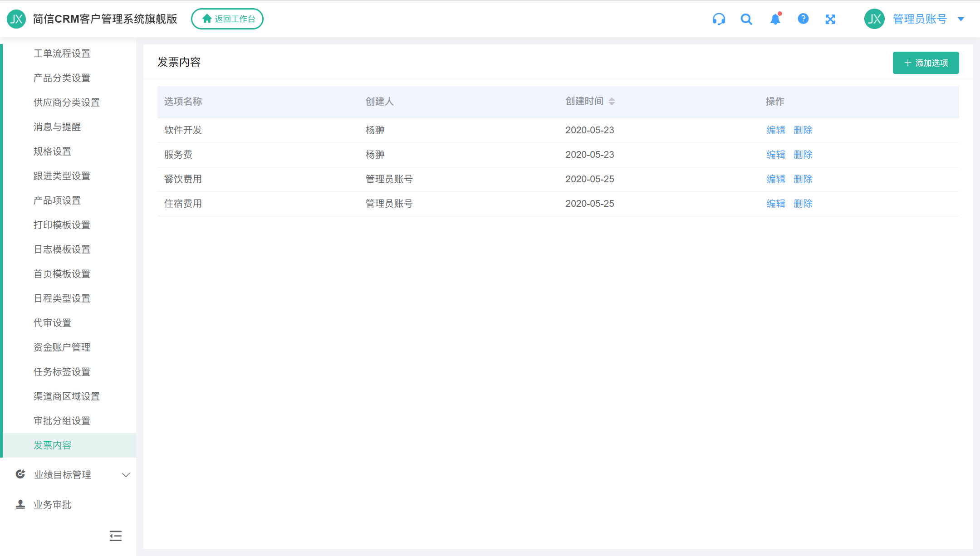This screenshot has height=556, width=980.
Task: Open the search magnifier icon
Action: (746, 19)
